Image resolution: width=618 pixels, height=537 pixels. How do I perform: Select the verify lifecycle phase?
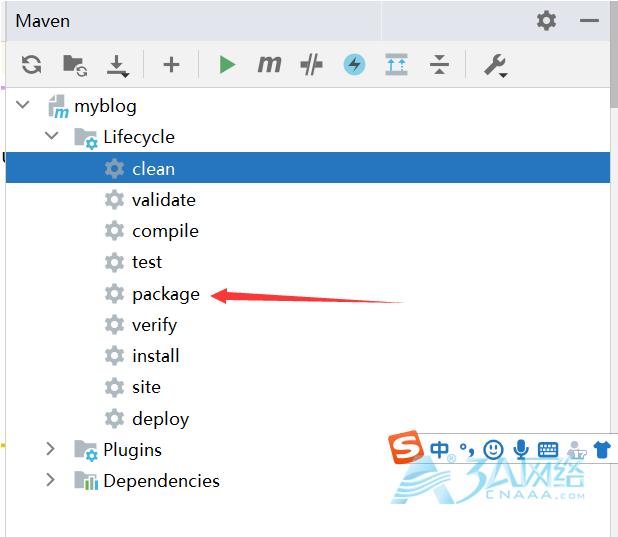(154, 326)
